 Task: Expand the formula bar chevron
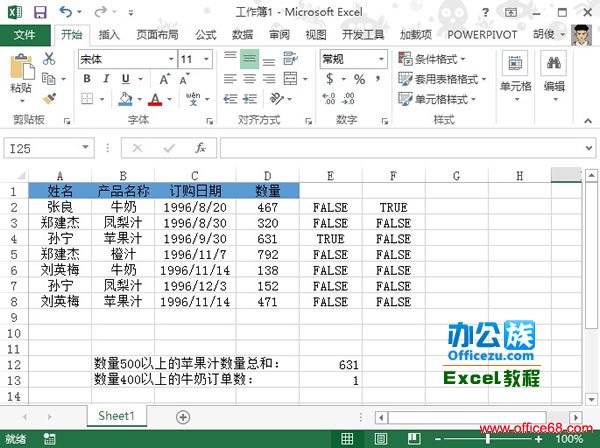pyautogui.click(x=589, y=148)
